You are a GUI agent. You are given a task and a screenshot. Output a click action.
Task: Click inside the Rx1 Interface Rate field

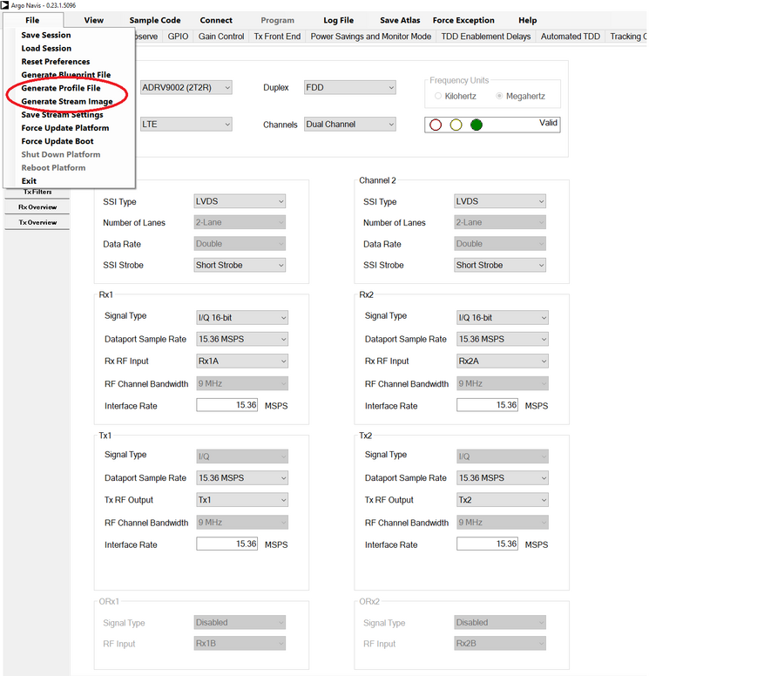click(x=226, y=405)
